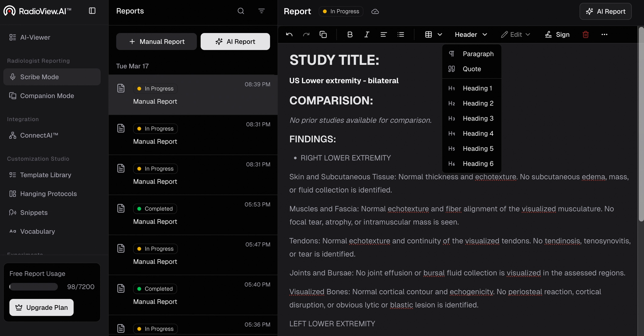The image size is (644, 336).
Task: Open the In Progress status selector
Action: (341, 11)
